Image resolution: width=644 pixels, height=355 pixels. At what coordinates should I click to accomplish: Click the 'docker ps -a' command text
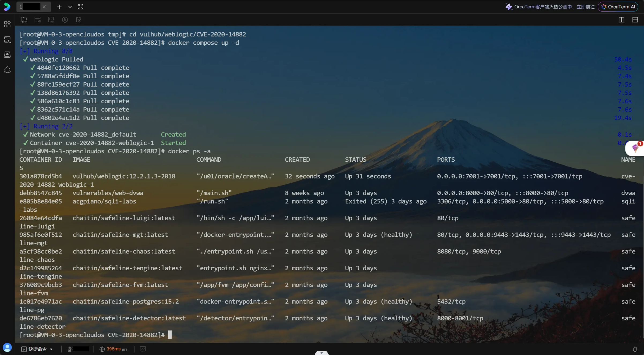pyautogui.click(x=189, y=151)
